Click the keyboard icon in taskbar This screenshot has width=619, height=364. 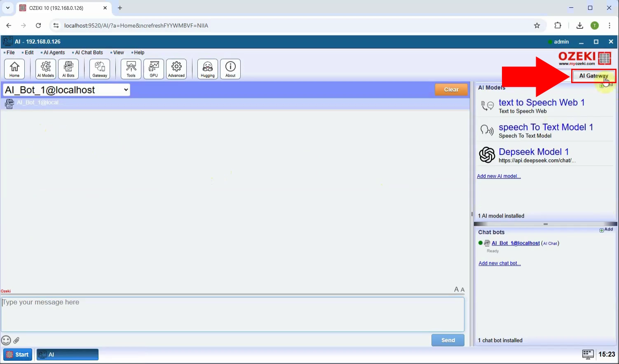588,354
